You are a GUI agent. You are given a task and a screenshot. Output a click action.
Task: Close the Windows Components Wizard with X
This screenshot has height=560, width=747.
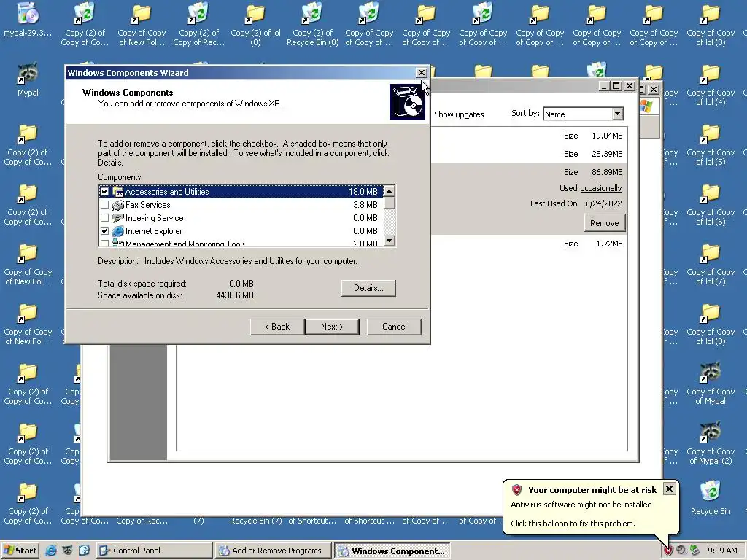coord(421,72)
